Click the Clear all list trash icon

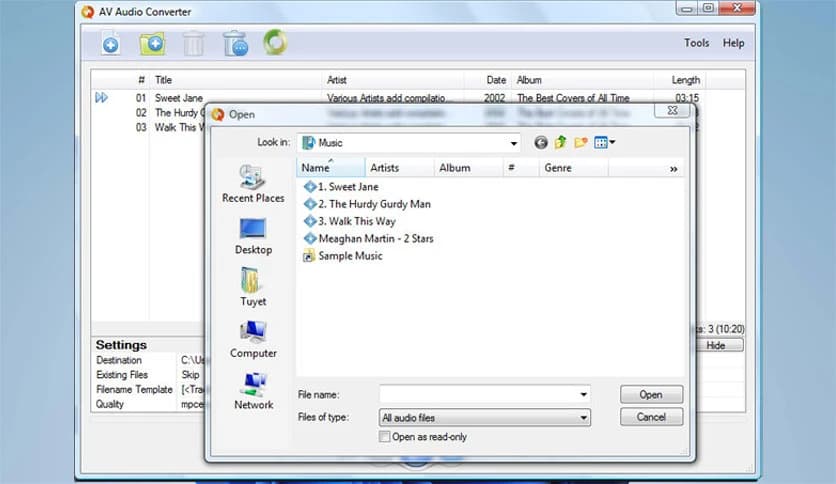pos(235,44)
